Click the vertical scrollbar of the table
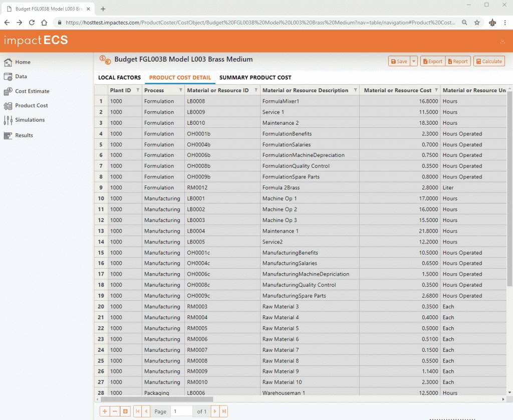Screen dimensions: 513x420 coord(509,190)
